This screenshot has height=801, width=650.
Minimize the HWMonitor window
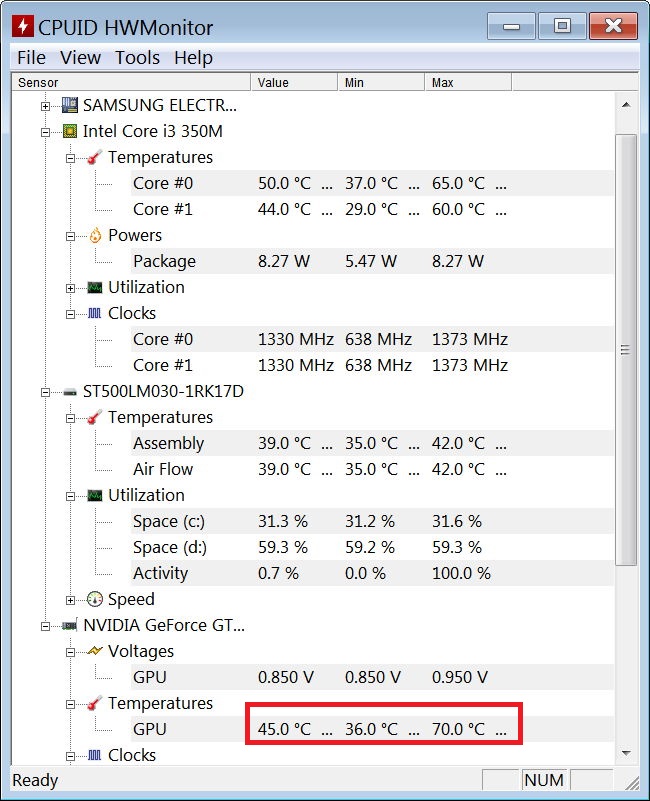point(511,26)
